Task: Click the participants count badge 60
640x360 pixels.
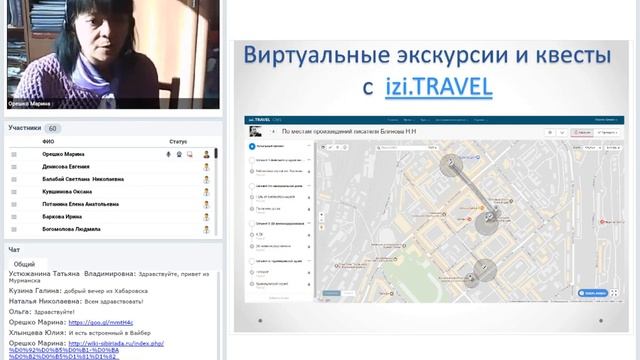Action: [53, 129]
